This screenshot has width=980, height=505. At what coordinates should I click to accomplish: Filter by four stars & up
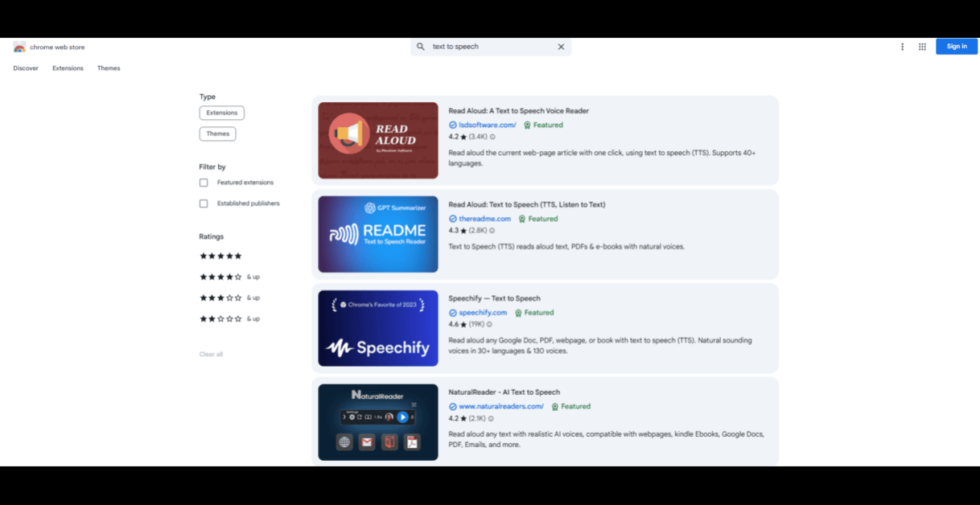pos(229,277)
